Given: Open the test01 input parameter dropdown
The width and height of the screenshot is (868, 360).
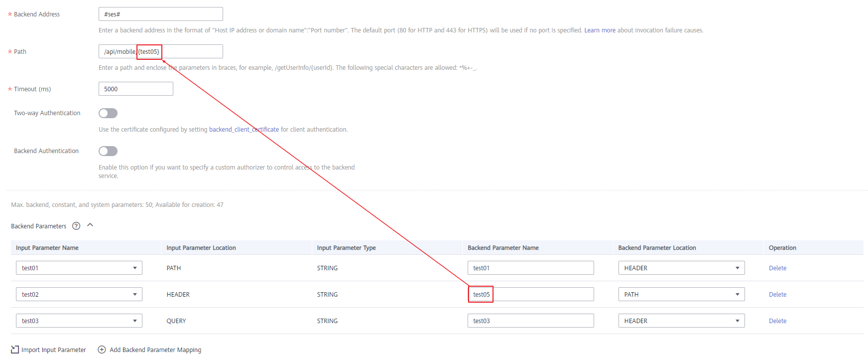Looking at the screenshot, I should (79, 268).
